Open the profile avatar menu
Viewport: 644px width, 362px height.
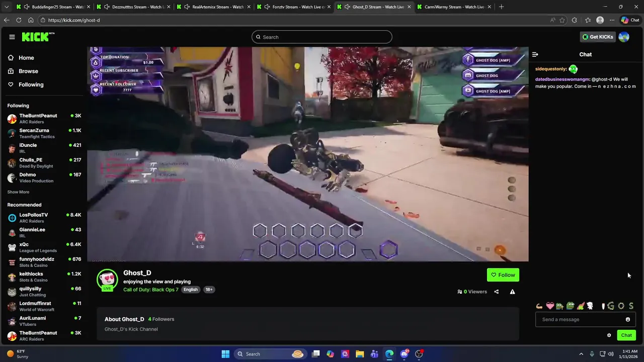click(x=624, y=37)
